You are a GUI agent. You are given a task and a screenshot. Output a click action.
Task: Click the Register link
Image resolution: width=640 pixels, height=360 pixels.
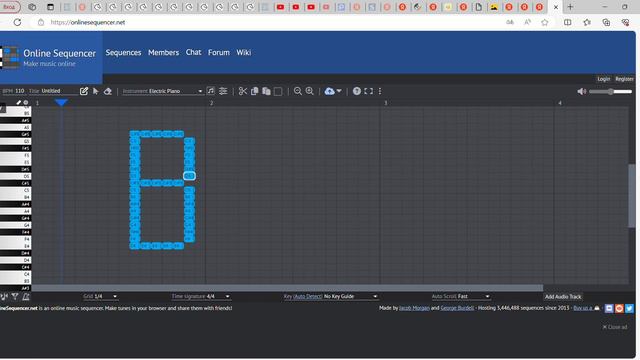tap(624, 79)
